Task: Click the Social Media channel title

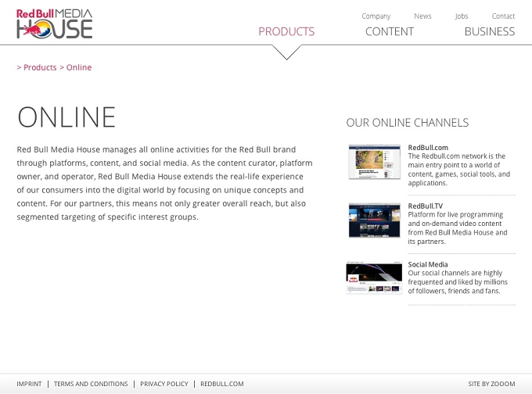Action: point(427,264)
